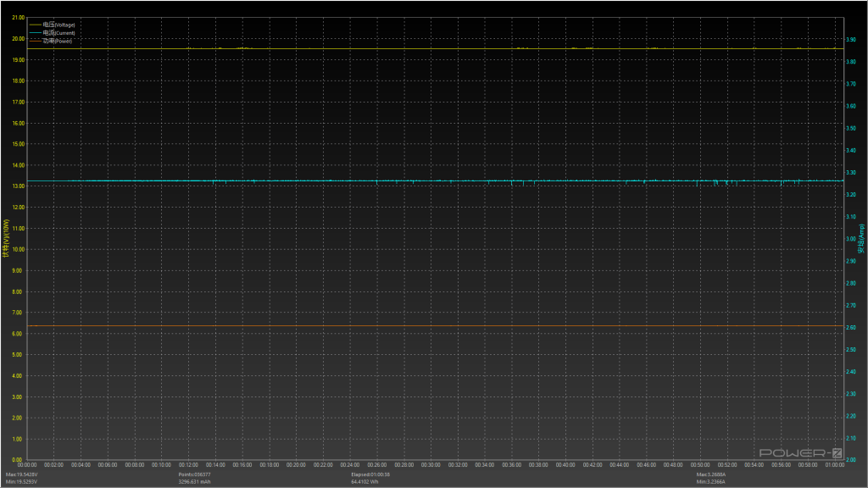Click the 64.4102 Wh energy value
Viewport: 868px width, 488px height.
(x=364, y=482)
